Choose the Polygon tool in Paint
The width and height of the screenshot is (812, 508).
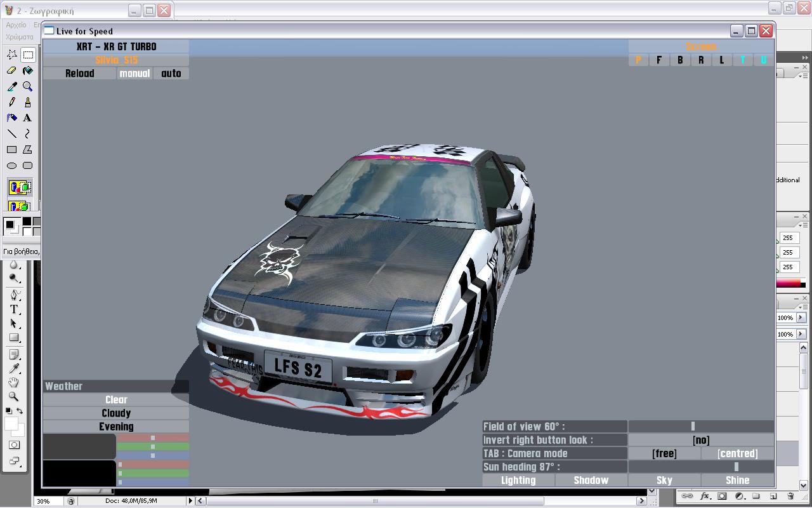click(x=28, y=150)
